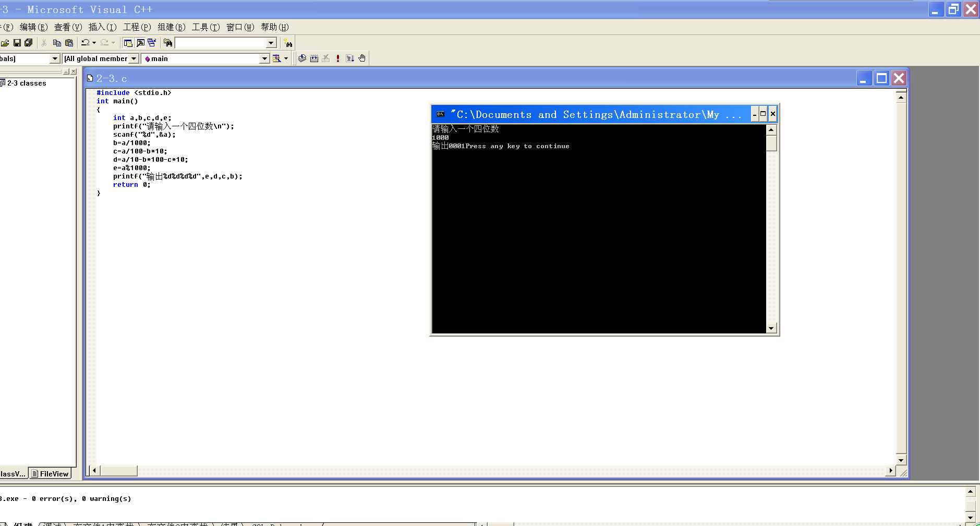The width and height of the screenshot is (980, 526).
Task: Open the 组建(B) menu
Action: 172,27
